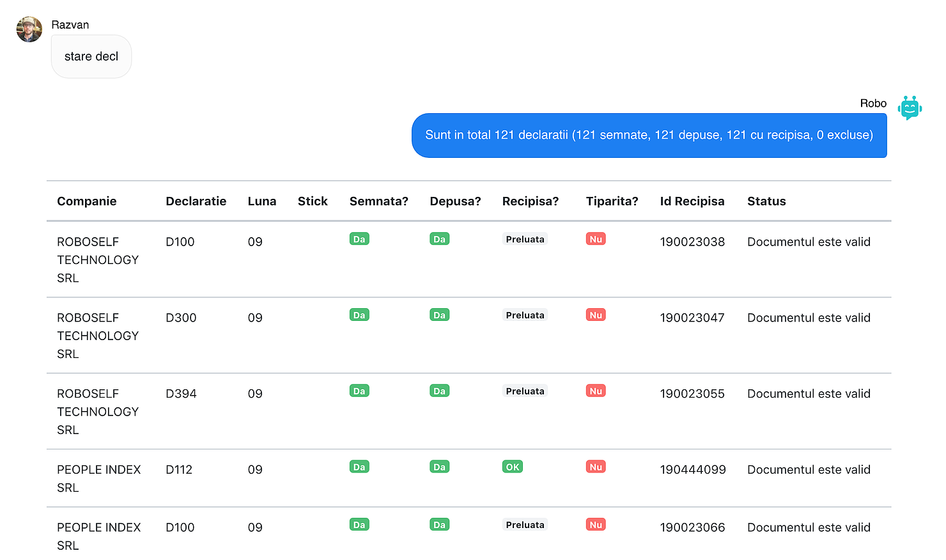946x560 pixels.
Task: Click recipisa id 190023047
Action: coord(692,318)
